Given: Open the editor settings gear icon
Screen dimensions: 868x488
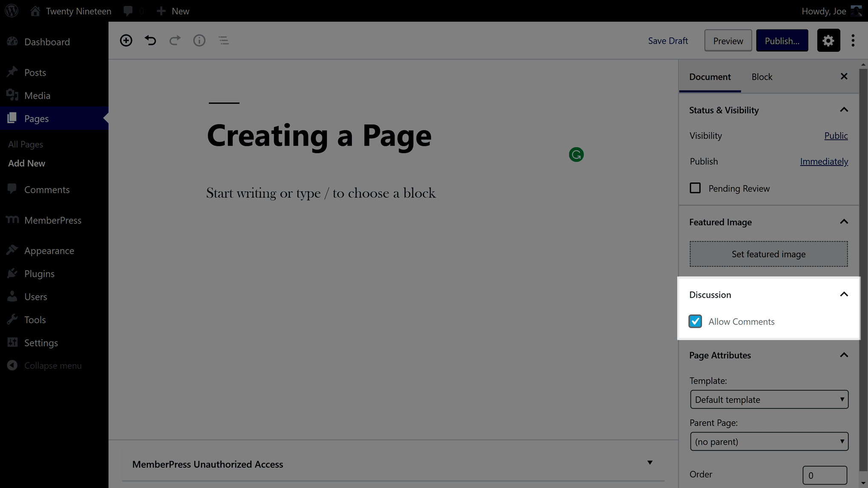Looking at the screenshot, I should pyautogui.click(x=829, y=40).
